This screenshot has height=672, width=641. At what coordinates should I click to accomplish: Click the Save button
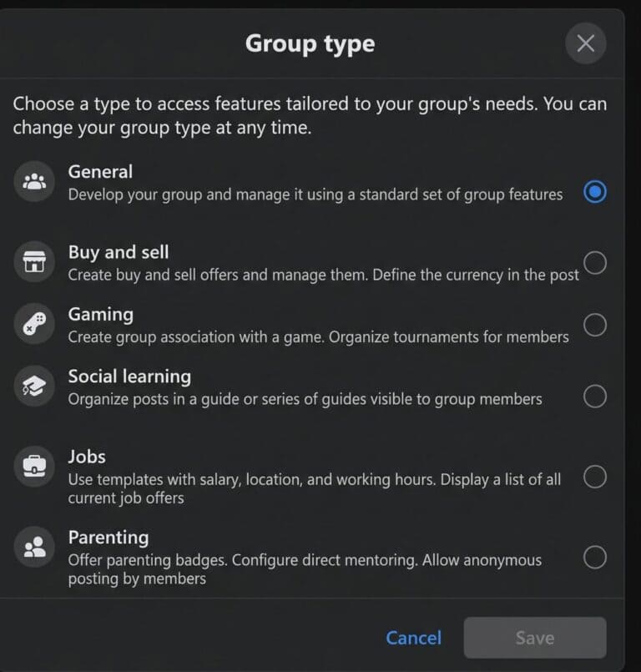pyautogui.click(x=534, y=637)
